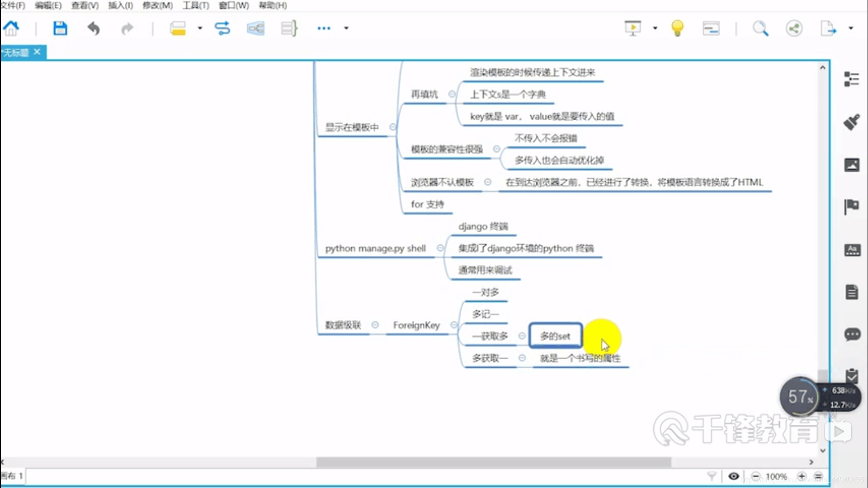Zoom out with the minus button
The image size is (868, 488).
pyautogui.click(x=756, y=476)
